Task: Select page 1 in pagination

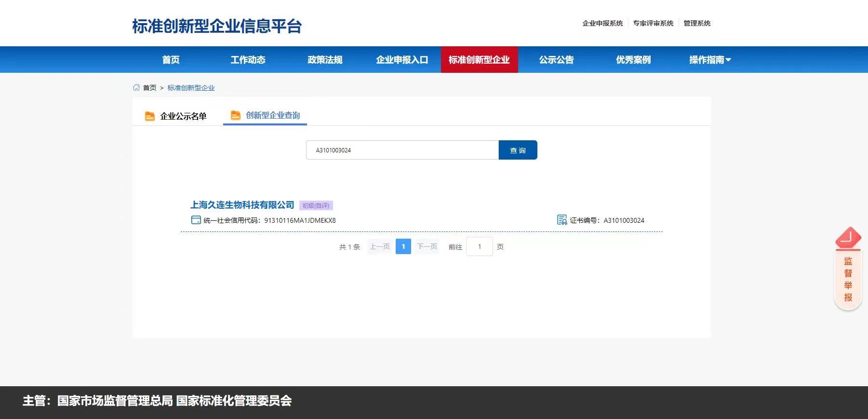Action: pos(403,246)
